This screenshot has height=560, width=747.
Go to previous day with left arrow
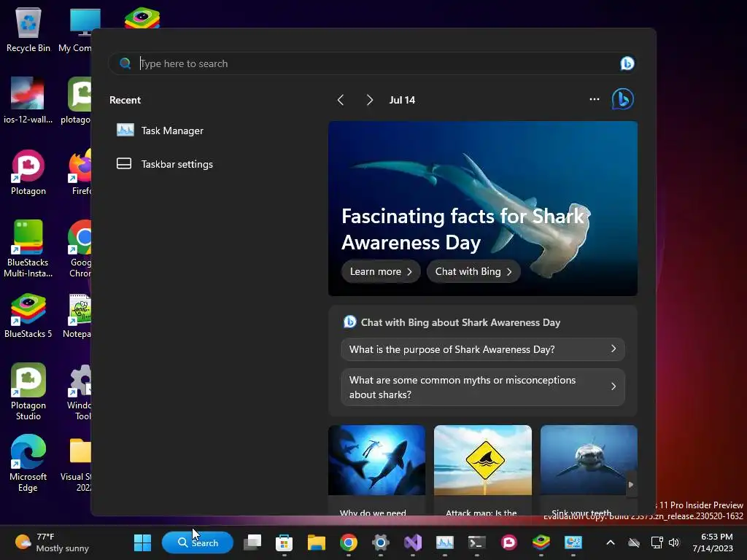pyautogui.click(x=341, y=100)
